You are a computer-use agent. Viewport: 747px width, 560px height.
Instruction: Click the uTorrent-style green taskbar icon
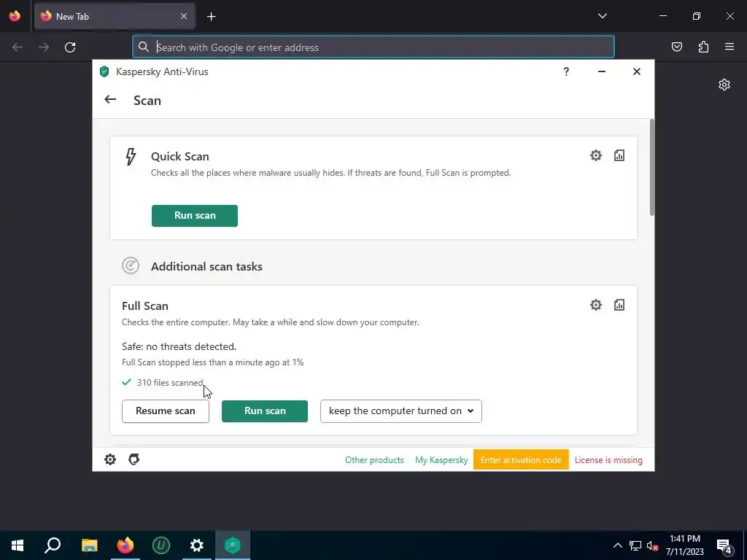click(161, 545)
